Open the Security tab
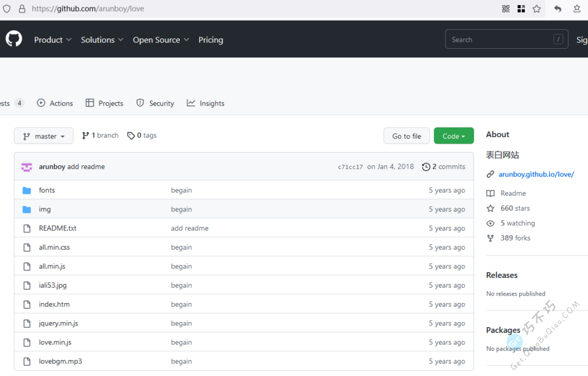The height and width of the screenshot is (376, 588). point(155,103)
